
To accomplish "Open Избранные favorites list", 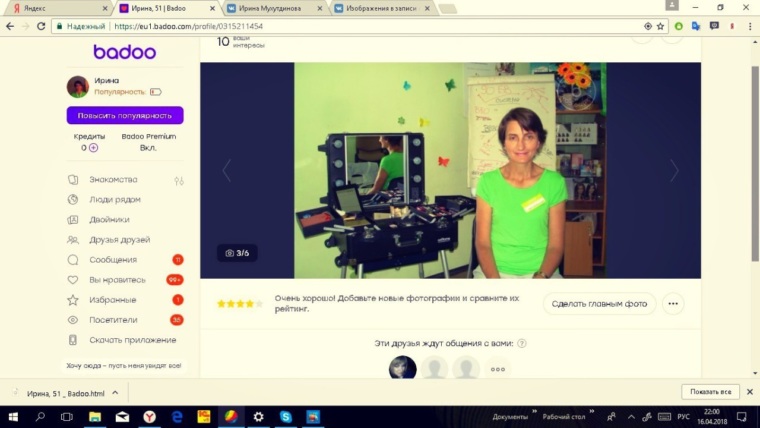I will [111, 300].
